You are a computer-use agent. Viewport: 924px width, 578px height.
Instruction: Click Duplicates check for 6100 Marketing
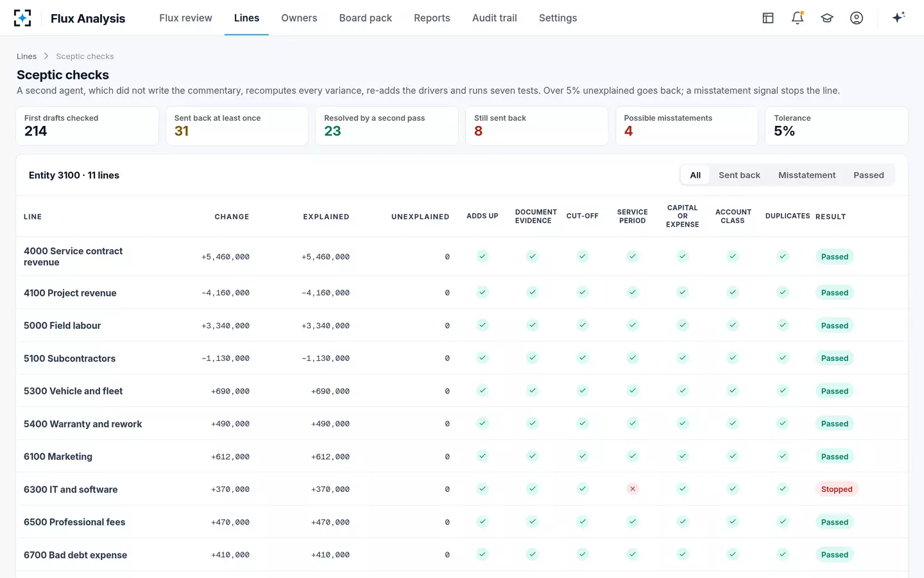point(783,456)
